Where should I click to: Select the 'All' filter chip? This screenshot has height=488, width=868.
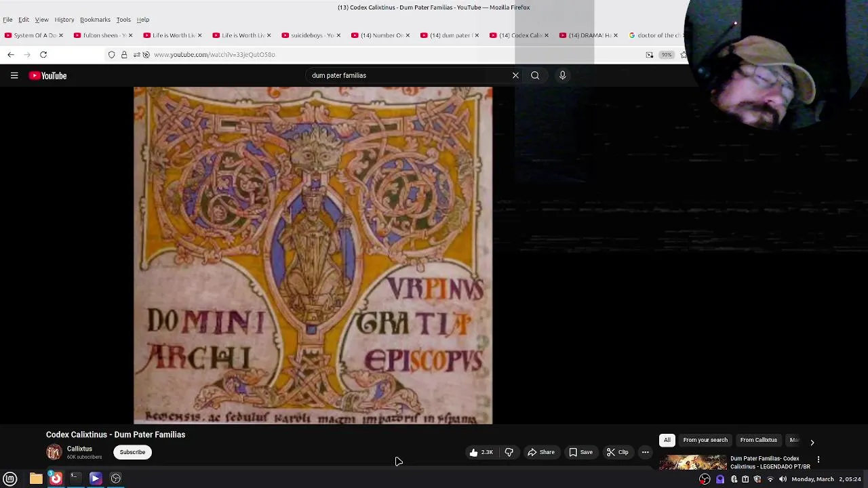coord(667,440)
